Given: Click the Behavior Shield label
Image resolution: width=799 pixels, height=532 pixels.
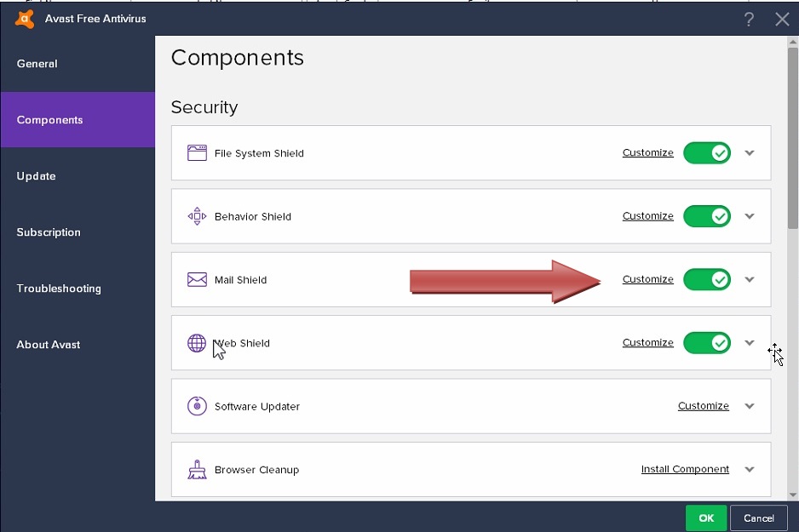Looking at the screenshot, I should pyautogui.click(x=253, y=216).
